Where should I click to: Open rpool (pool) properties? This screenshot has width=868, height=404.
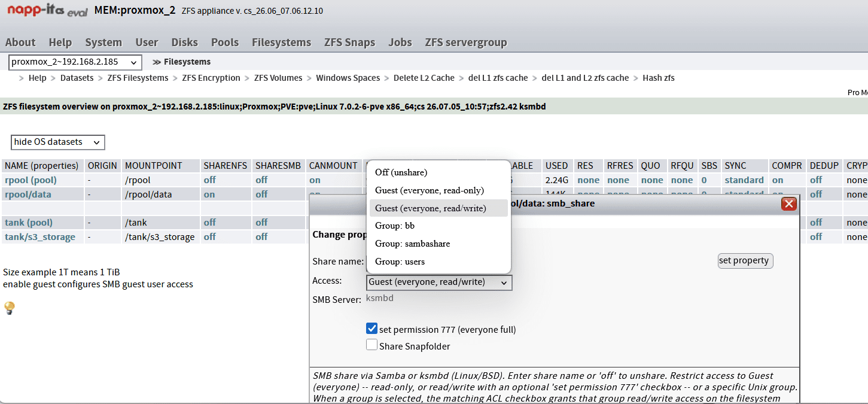coord(30,180)
